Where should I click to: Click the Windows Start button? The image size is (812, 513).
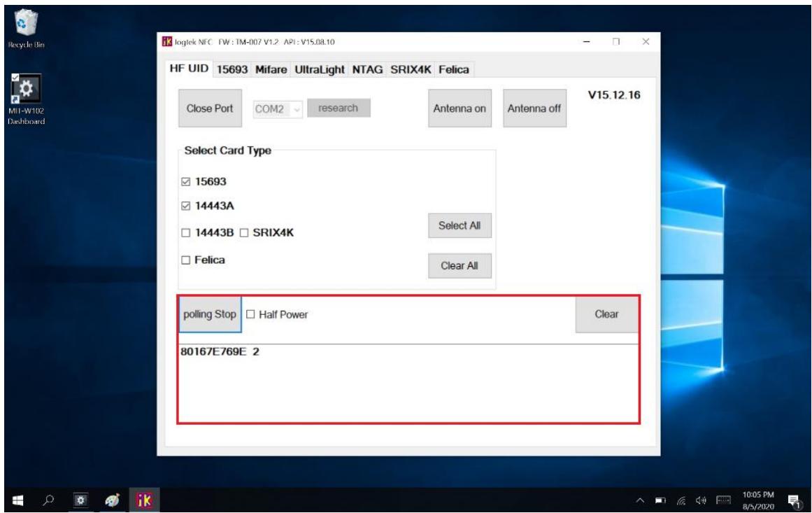15,498
